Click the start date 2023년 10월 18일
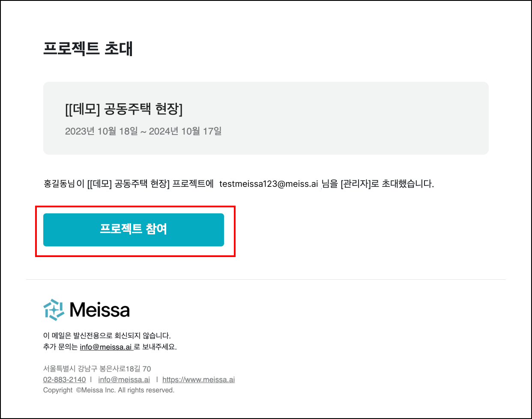Viewport: 532px width, 419px height. (101, 131)
